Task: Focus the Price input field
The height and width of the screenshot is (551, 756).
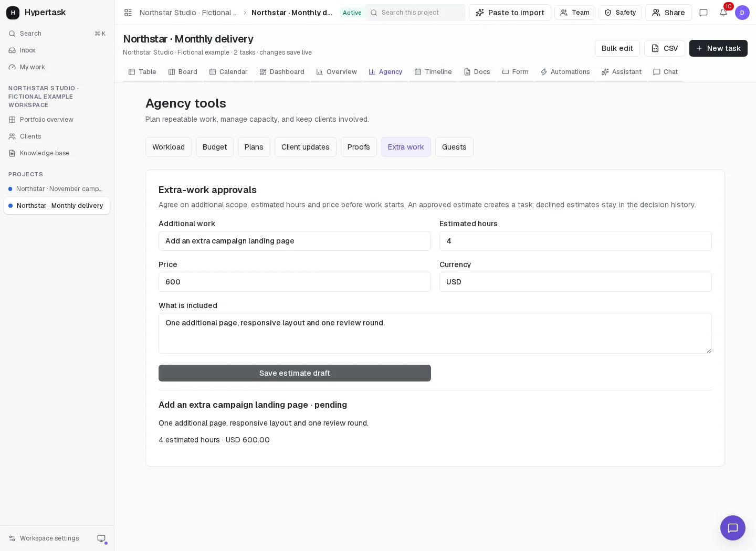Action: (x=295, y=282)
